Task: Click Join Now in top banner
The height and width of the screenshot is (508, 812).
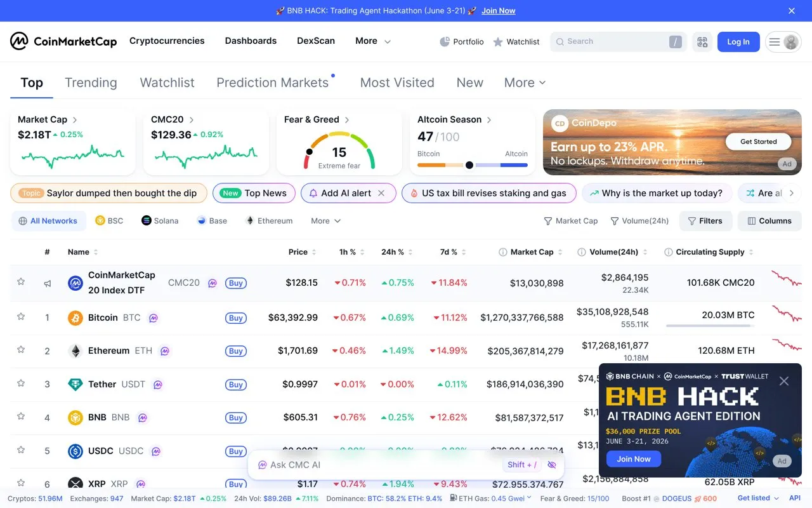Action: pos(498,11)
